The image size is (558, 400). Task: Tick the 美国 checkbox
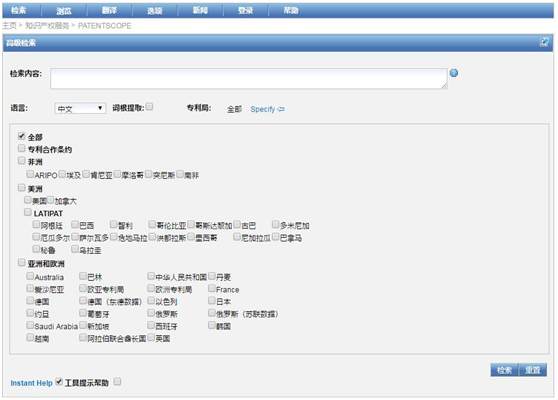click(x=28, y=200)
